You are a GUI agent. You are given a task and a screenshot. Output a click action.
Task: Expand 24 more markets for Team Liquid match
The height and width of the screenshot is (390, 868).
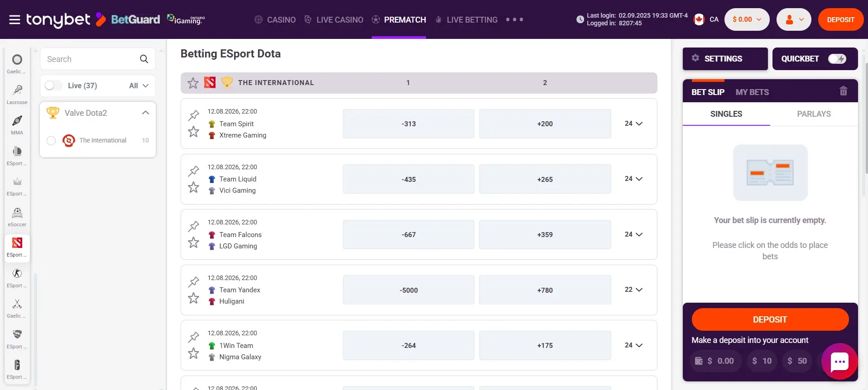click(x=633, y=179)
